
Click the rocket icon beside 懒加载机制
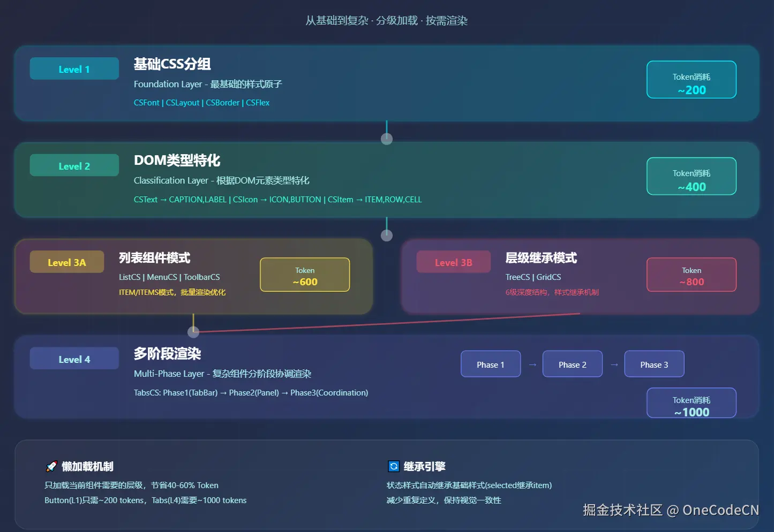tap(51, 466)
